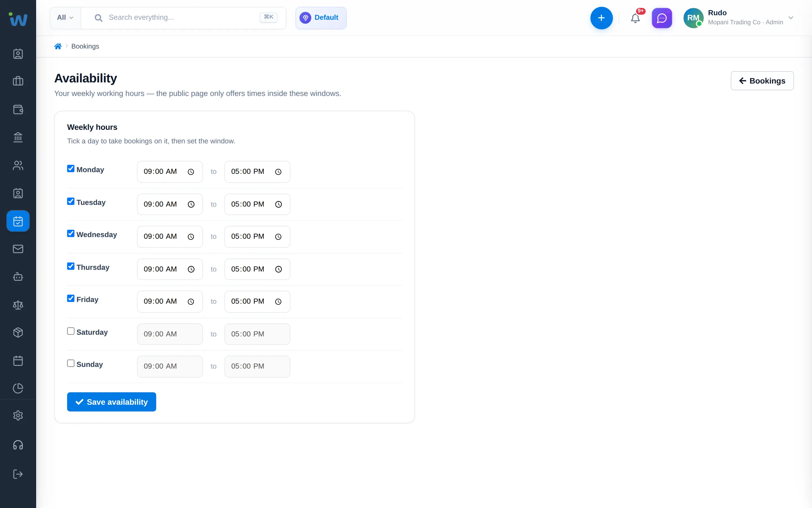Click the home breadcrumb icon

58,46
